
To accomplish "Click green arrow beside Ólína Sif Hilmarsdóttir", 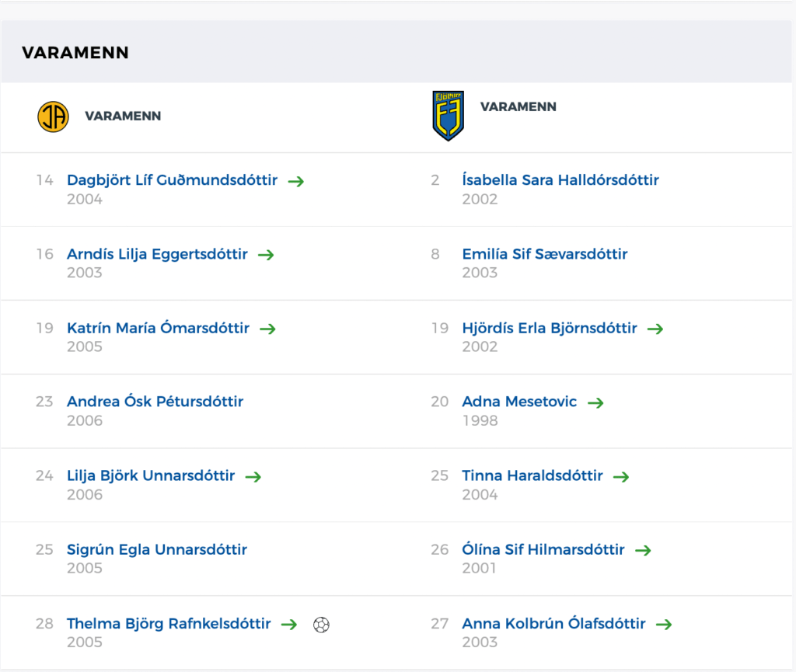I will tap(643, 550).
